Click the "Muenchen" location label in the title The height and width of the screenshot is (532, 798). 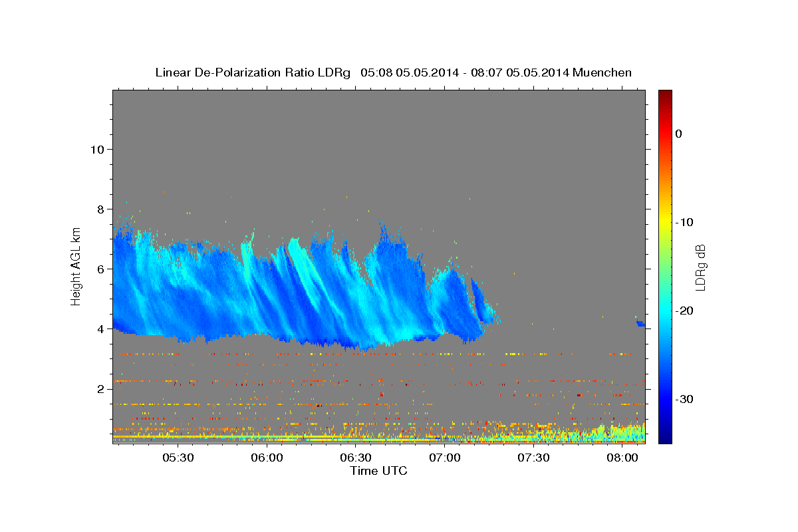603,72
